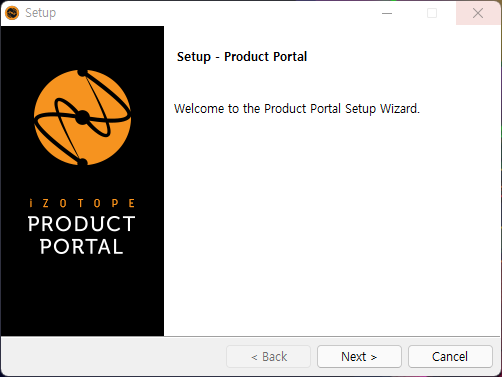Close the Setup window with X
This screenshot has width=502, height=377.
(x=478, y=13)
